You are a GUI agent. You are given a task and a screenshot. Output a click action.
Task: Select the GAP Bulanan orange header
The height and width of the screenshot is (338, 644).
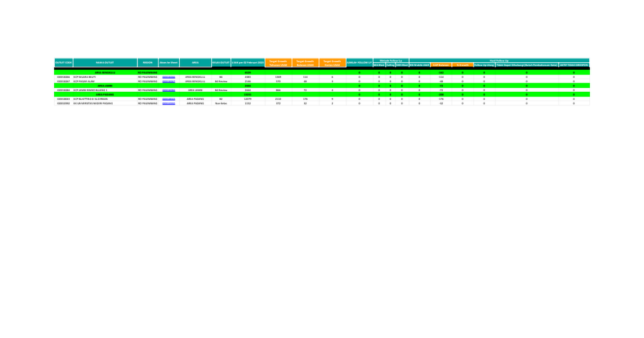pyautogui.click(x=441, y=65)
